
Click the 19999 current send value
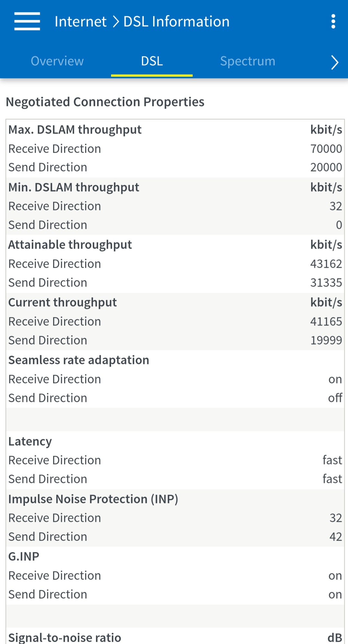[326, 340]
